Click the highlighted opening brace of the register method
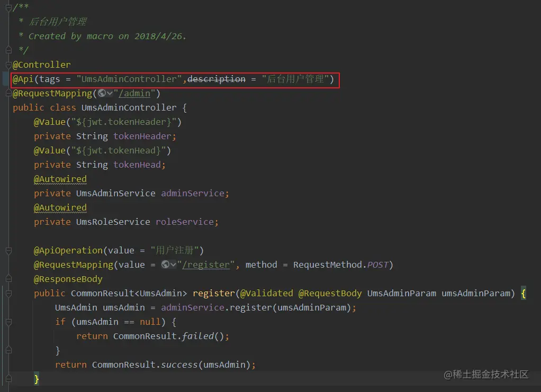 (524, 294)
